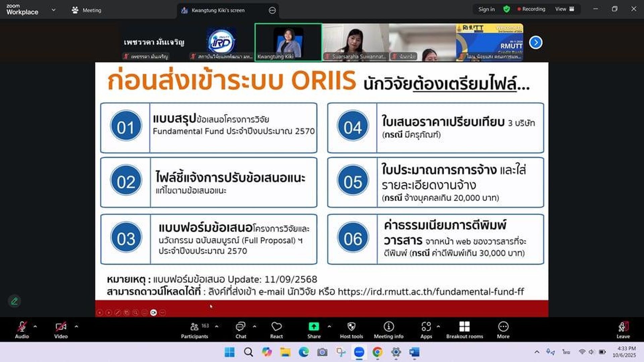Select the Kwangtung Kiki video thumbnail
This screenshot has height=362, width=644.
point(288,42)
